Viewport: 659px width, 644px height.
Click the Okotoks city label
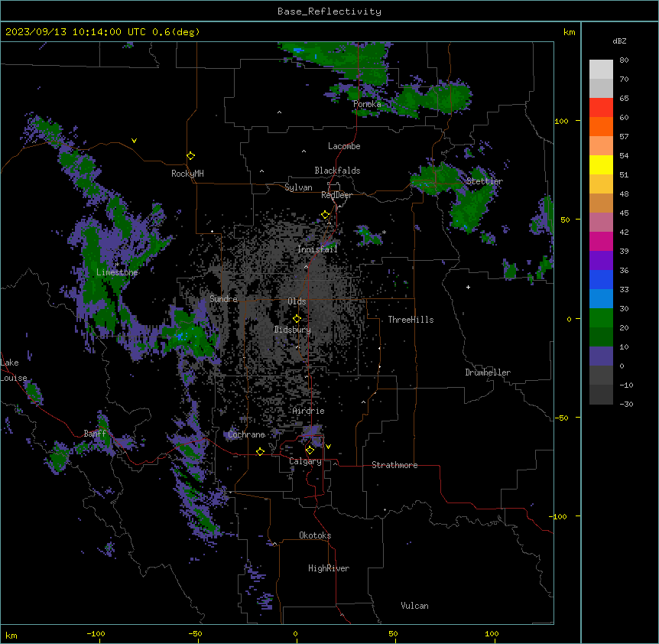[x=315, y=535]
